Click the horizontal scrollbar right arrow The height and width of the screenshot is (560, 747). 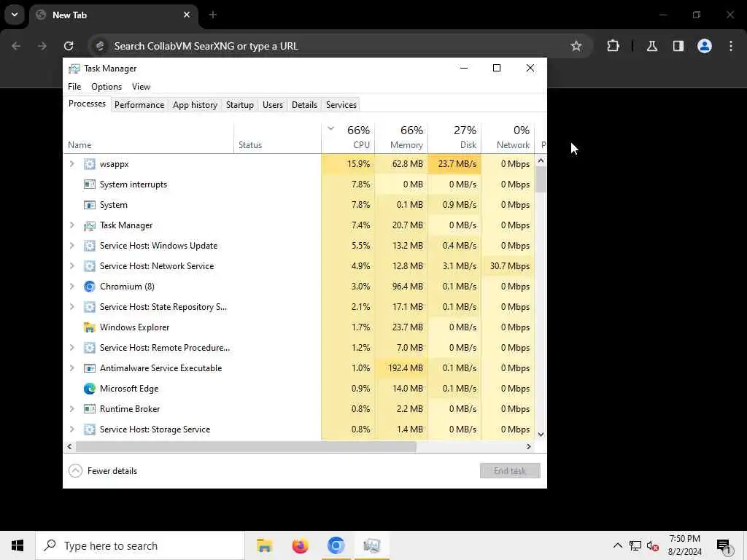(528, 447)
